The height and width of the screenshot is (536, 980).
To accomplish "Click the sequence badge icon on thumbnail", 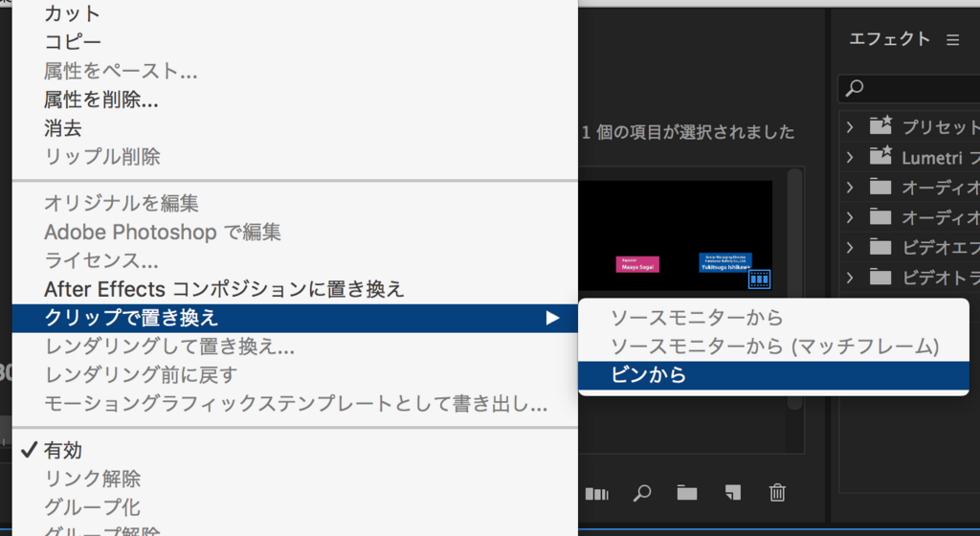I will pos(759,279).
